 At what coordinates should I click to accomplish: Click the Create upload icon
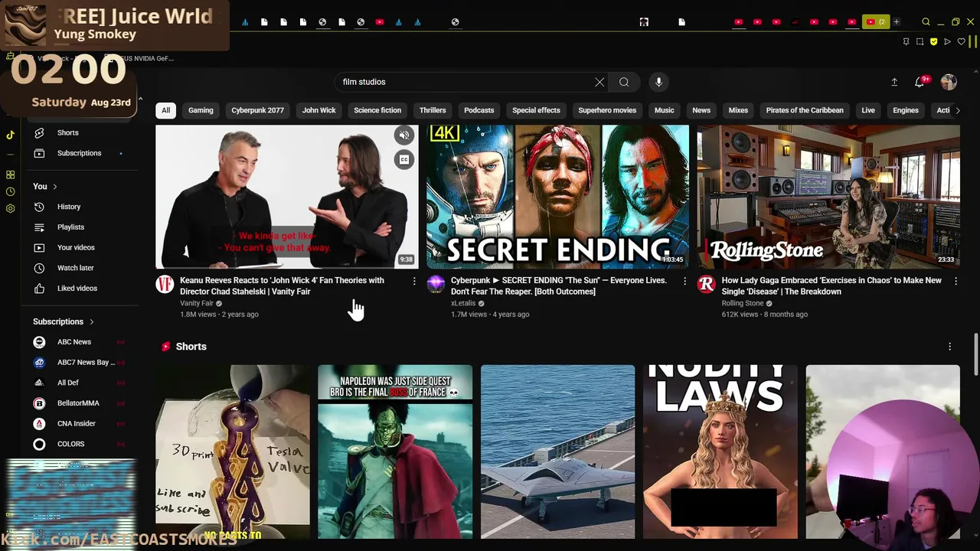pos(893,82)
